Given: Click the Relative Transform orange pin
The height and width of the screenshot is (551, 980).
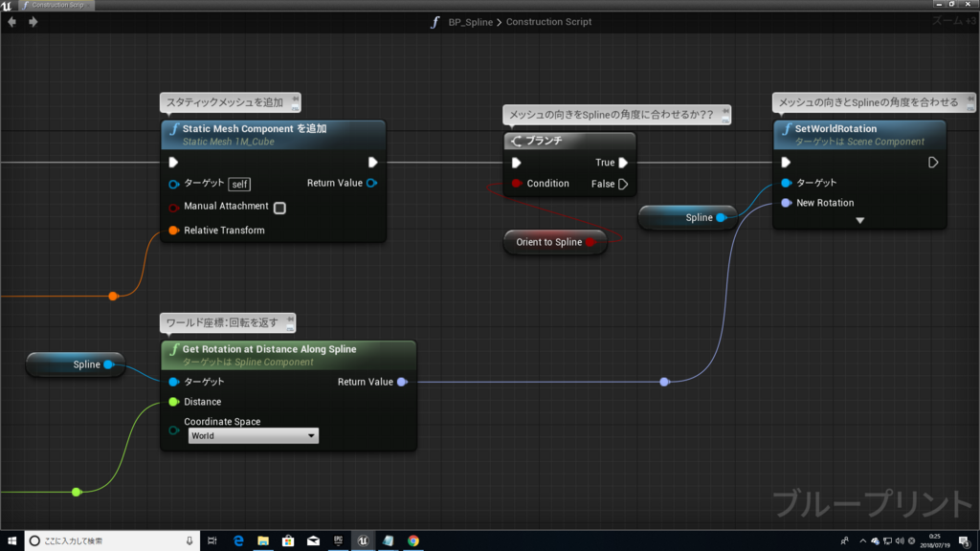Looking at the screenshot, I should tap(174, 231).
